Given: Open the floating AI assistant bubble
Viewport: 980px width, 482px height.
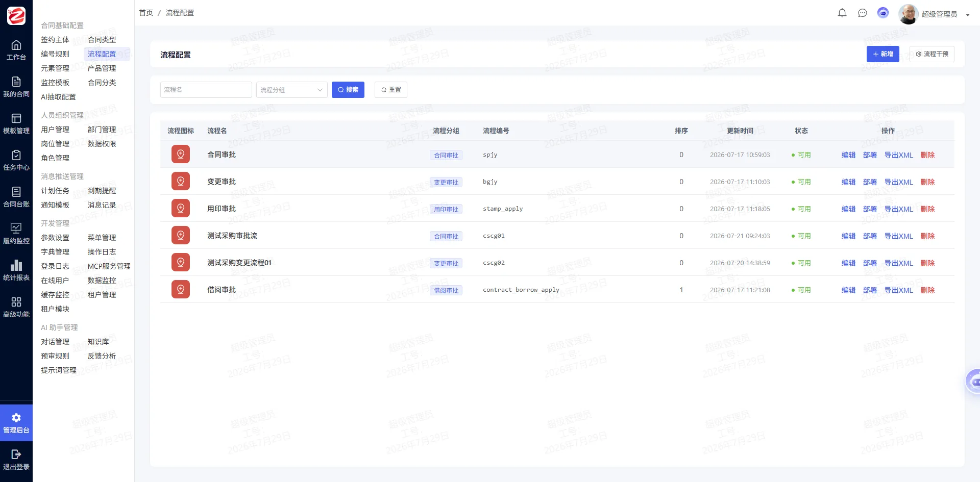Looking at the screenshot, I should coord(973,382).
